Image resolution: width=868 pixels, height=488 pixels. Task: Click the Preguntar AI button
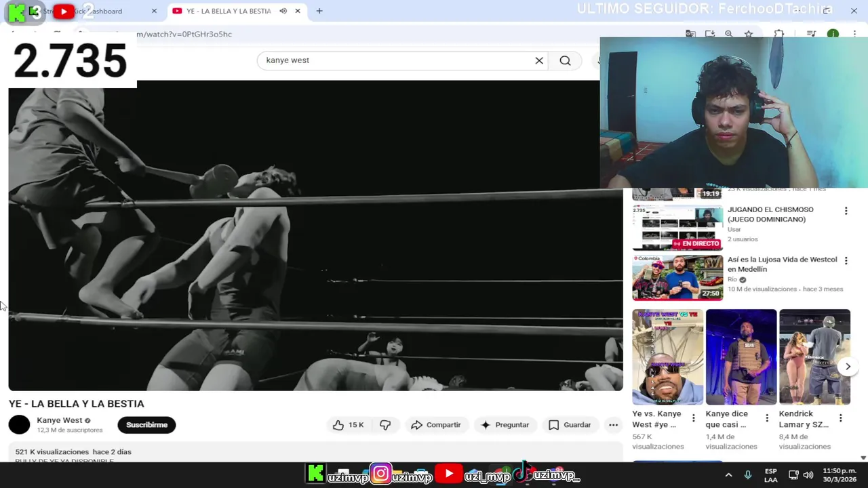505,425
